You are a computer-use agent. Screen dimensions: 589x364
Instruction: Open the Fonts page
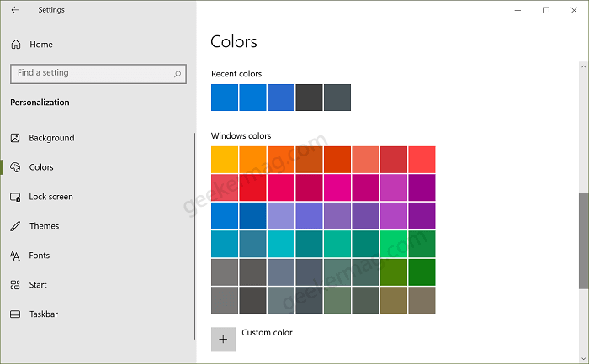[40, 256]
